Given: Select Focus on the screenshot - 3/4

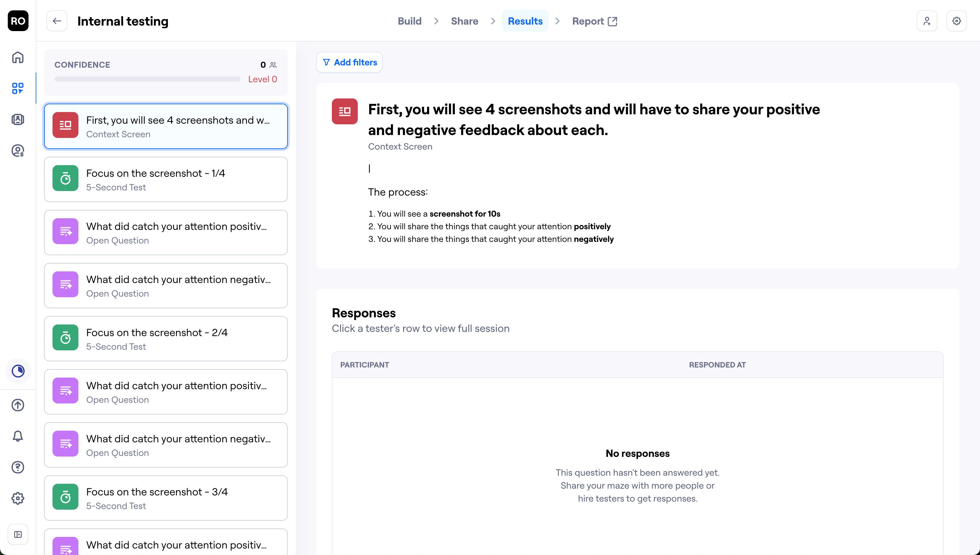Looking at the screenshot, I should [166, 498].
